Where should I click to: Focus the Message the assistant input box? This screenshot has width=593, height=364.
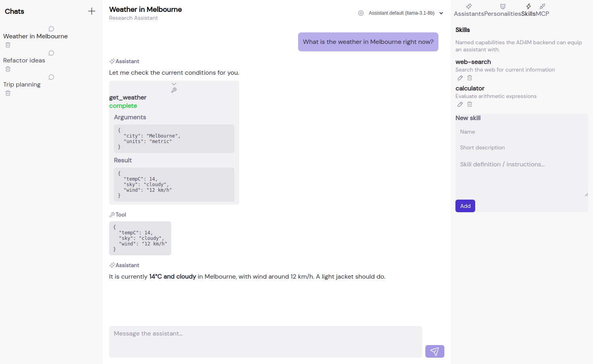266,342
